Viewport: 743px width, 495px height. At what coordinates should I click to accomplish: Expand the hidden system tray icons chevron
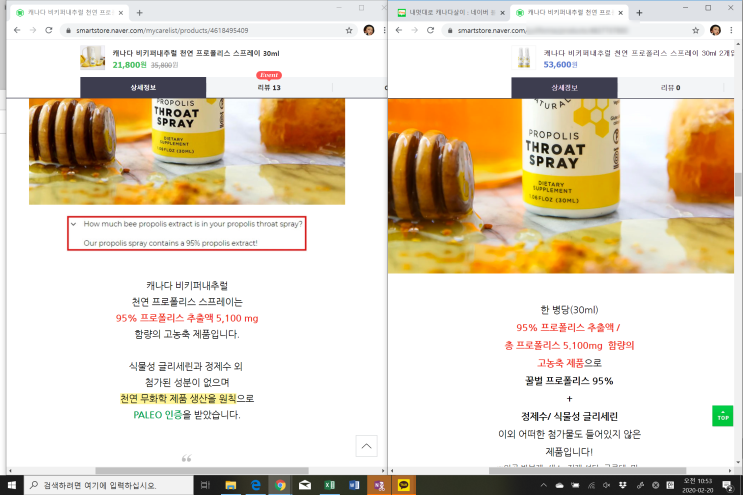coord(544,485)
